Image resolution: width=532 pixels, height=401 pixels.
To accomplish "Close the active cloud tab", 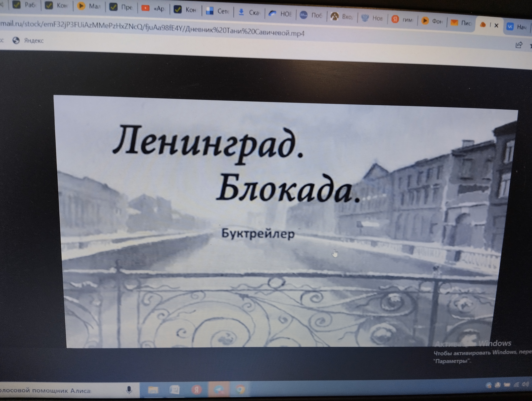I will [x=496, y=25].
